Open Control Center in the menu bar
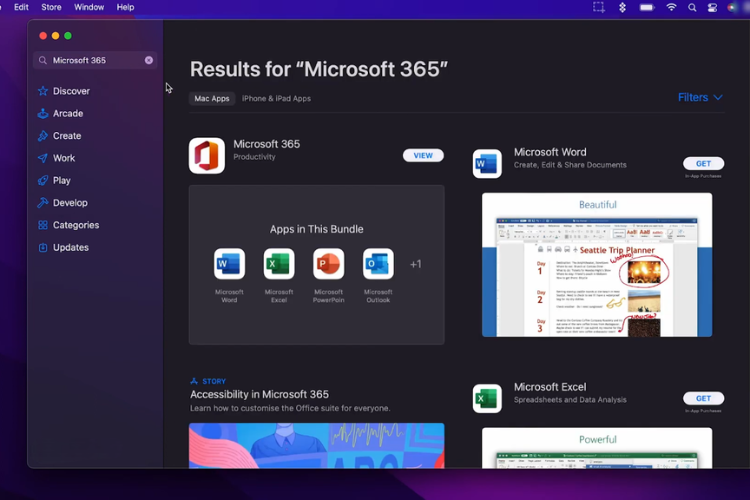Screen dimensions: 750x500 tap(712, 7)
